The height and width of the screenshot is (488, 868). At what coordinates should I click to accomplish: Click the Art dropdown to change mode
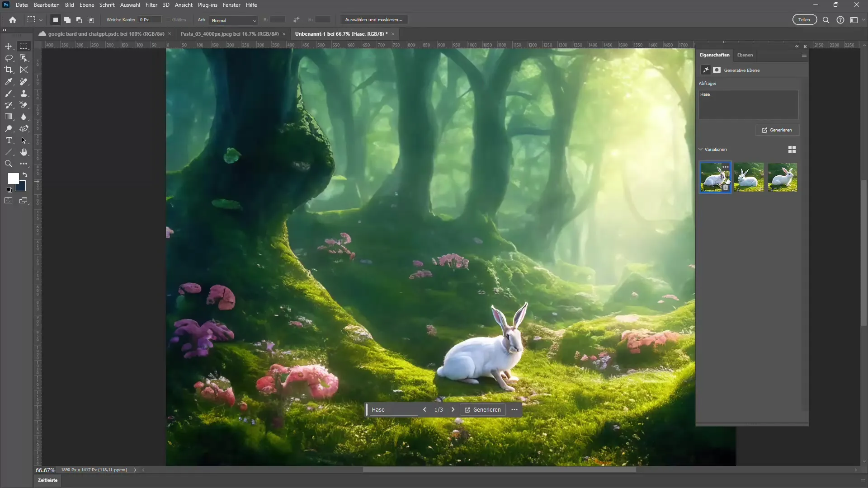coord(232,20)
